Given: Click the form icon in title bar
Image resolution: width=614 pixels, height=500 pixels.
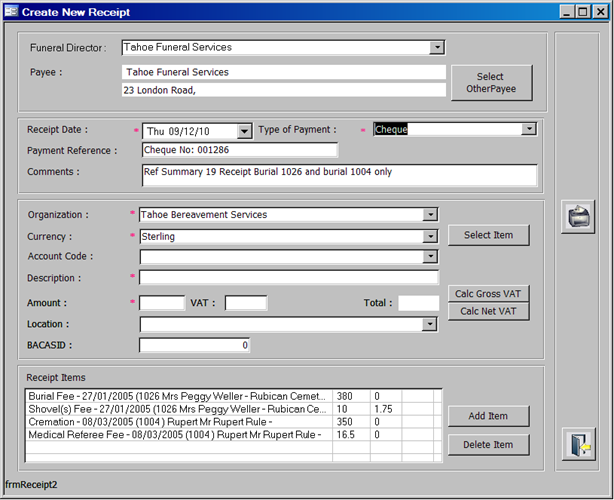Looking at the screenshot, I should click(11, 13).
